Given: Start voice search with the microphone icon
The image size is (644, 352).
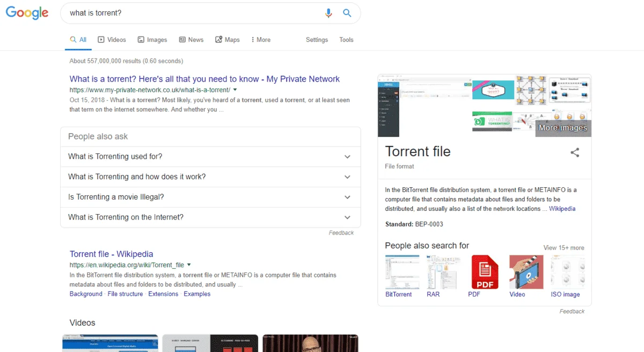Looking at the screenshot, I should 328,13.
